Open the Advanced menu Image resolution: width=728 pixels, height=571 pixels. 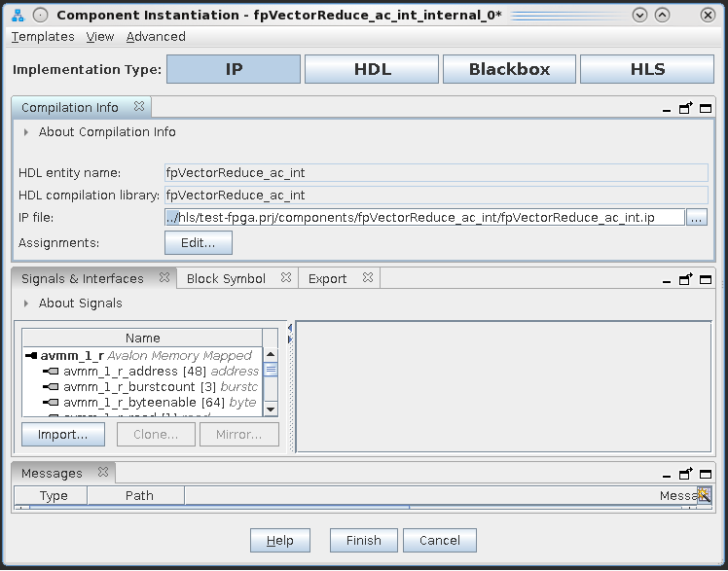(156, 37)
